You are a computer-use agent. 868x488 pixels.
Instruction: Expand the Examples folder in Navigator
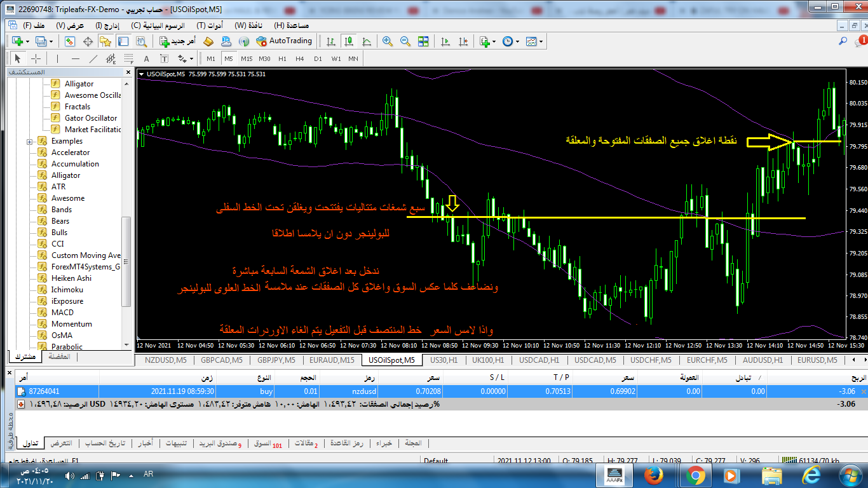pyautogui.click(x=30, y=141)
